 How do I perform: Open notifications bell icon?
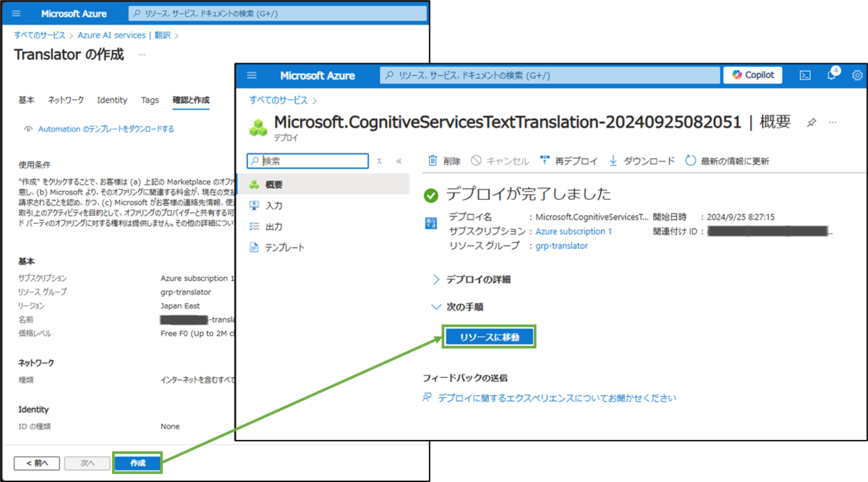point(832,75)
